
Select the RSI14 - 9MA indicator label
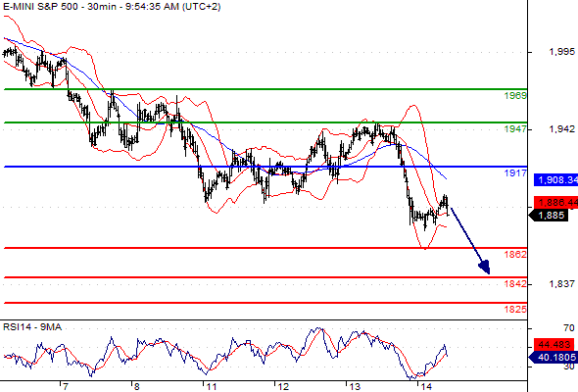(32, 327)
